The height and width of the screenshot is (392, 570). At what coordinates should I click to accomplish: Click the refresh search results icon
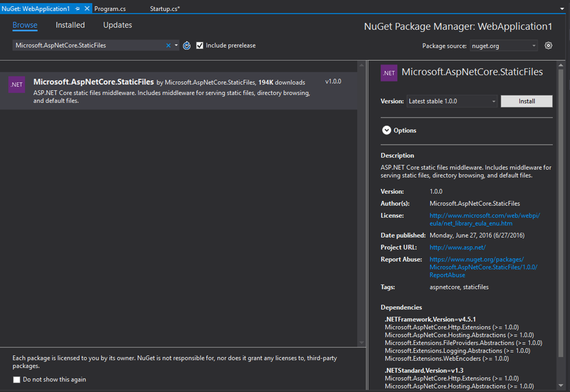tap(186, 46)
